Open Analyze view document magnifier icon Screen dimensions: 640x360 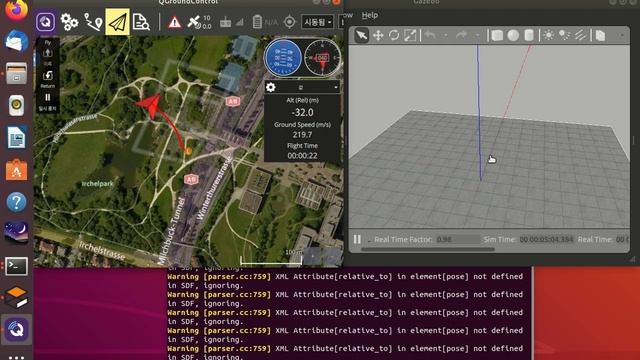(141, 22)
